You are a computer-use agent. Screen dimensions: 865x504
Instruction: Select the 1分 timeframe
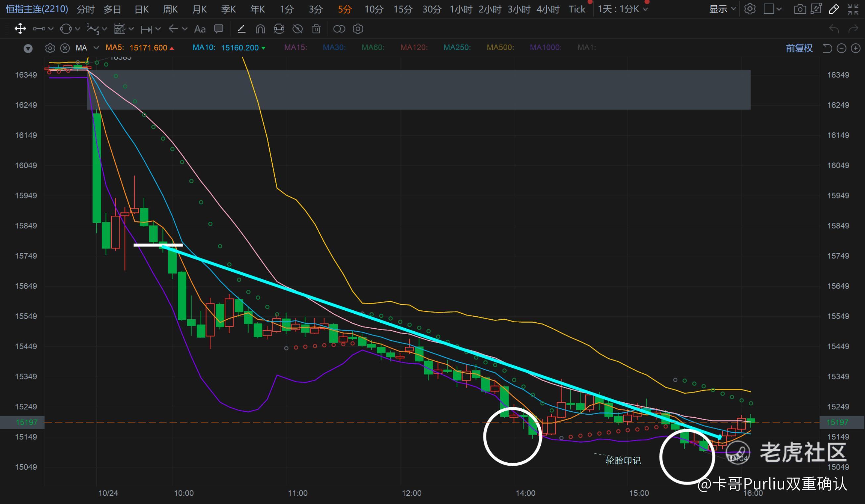pos(287,9)
